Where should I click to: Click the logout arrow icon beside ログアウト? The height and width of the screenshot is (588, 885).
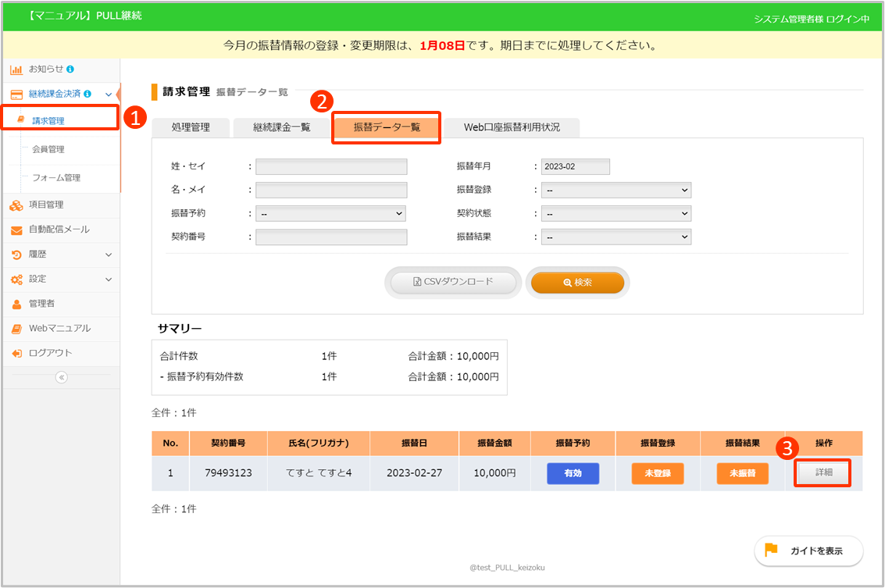[16, 354]
